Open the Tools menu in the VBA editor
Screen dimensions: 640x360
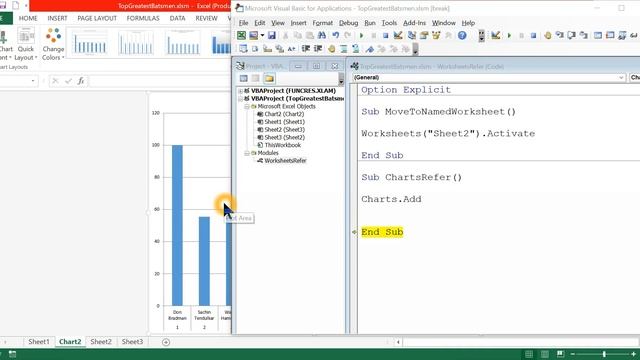click(x=389, y=23)
